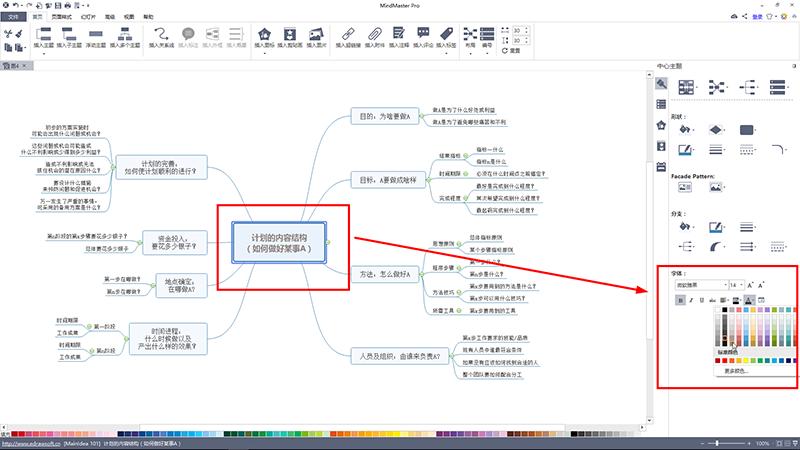Click the 插入主题 (insert topic) ribbon icon
The width and height of the screenshot is (800, 450).
[x=44, y=34]
